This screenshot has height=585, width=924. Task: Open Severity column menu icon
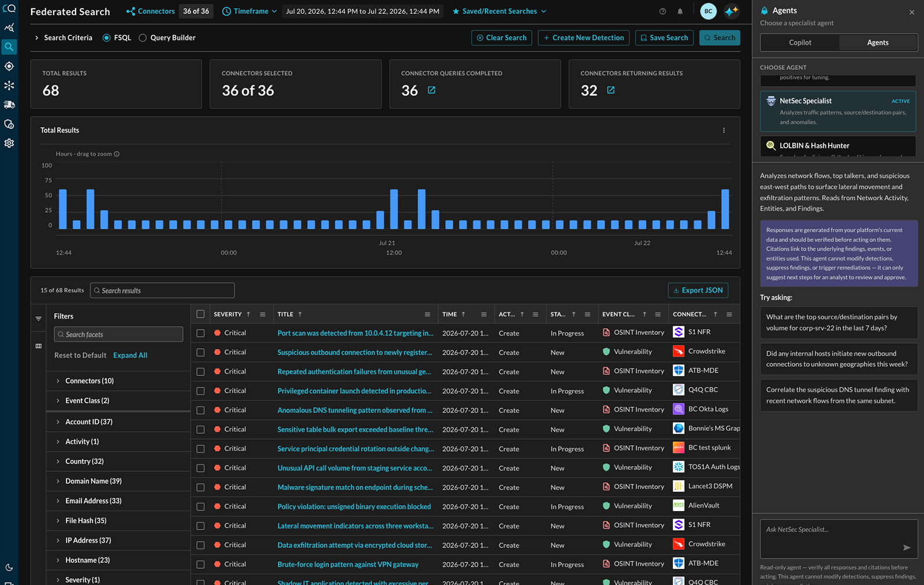pos(263,314)
